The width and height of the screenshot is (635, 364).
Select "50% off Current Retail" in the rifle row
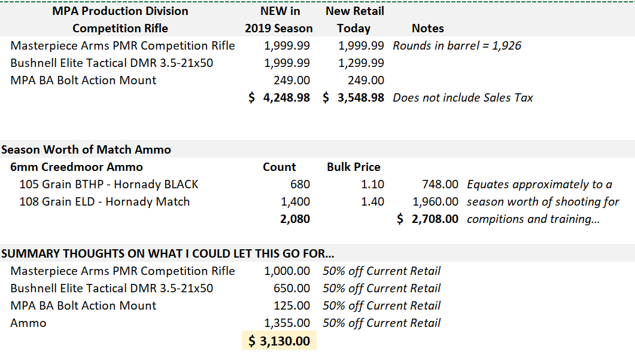tap(381, 271)
